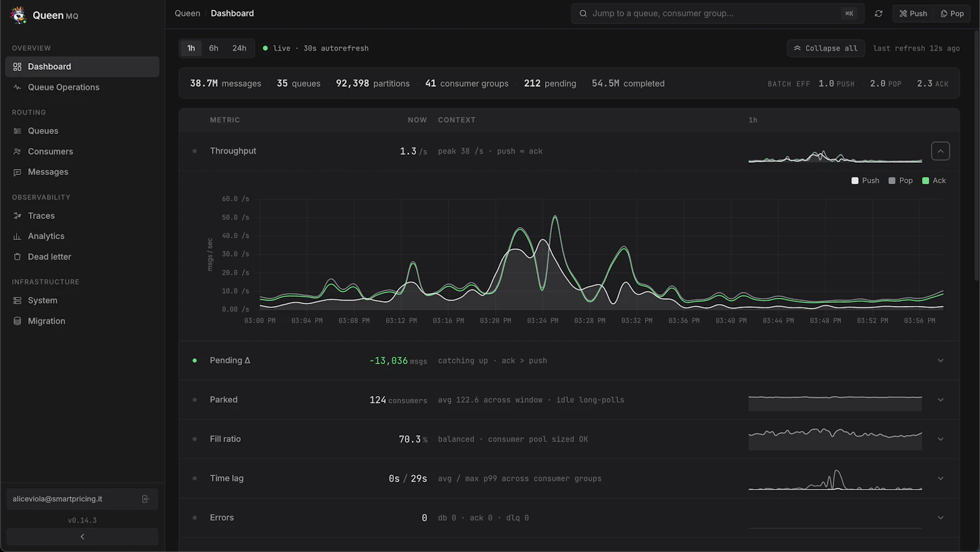Open the Push message button
980x552 pixels.
click(x=913, y=13)
